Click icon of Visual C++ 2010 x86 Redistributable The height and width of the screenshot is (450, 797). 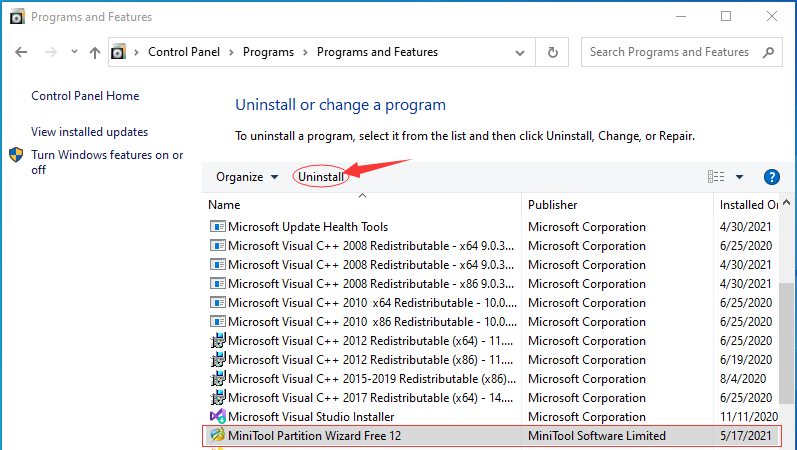click(x=218, y=321)
